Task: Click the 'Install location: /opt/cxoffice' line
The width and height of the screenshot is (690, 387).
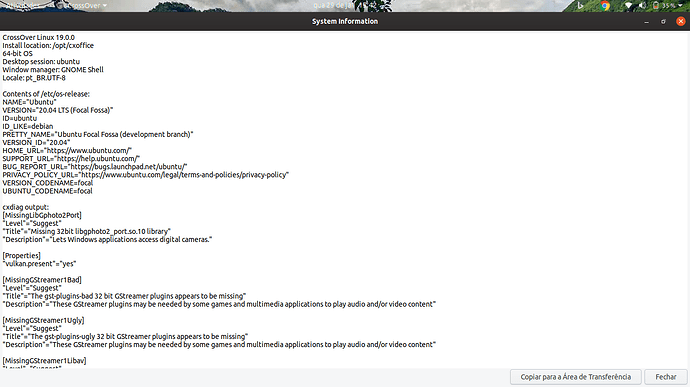Action: (48, 45)
